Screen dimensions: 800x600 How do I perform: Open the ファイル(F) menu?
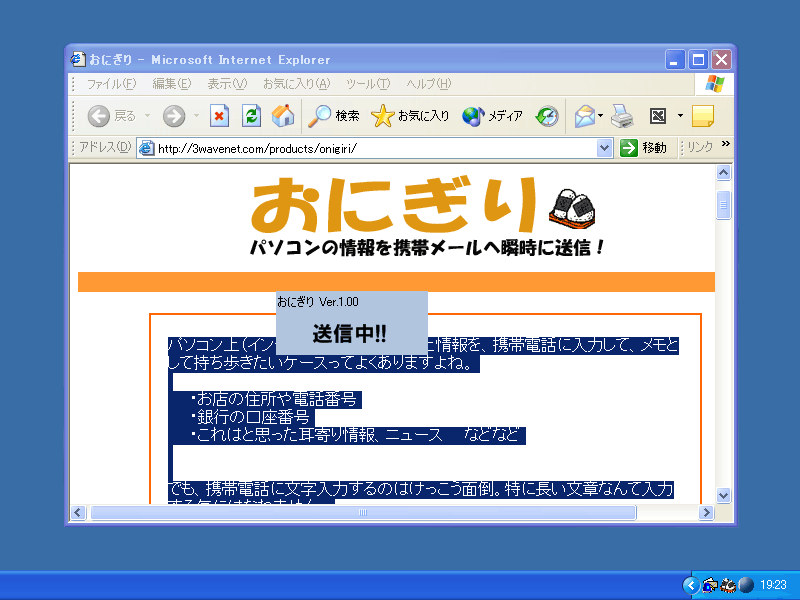coord(111,84)
